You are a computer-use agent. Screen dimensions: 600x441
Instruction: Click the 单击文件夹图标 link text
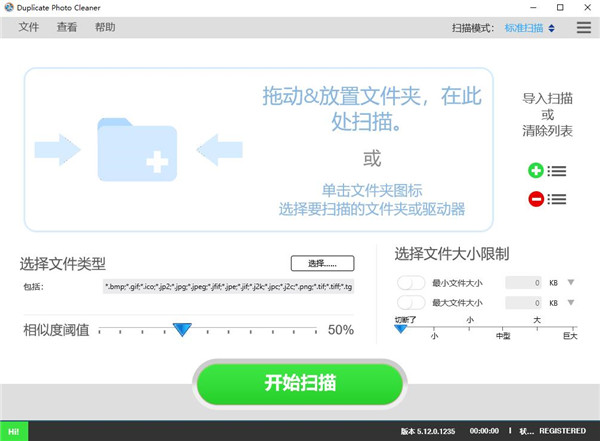pyautogui.click(x=372, y=190)
